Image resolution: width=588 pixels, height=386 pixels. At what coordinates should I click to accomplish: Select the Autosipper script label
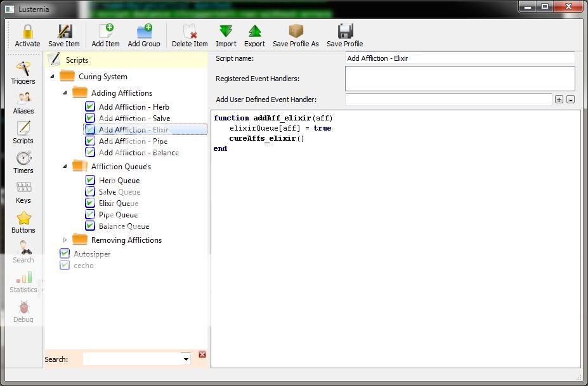(x=92, y=254)
